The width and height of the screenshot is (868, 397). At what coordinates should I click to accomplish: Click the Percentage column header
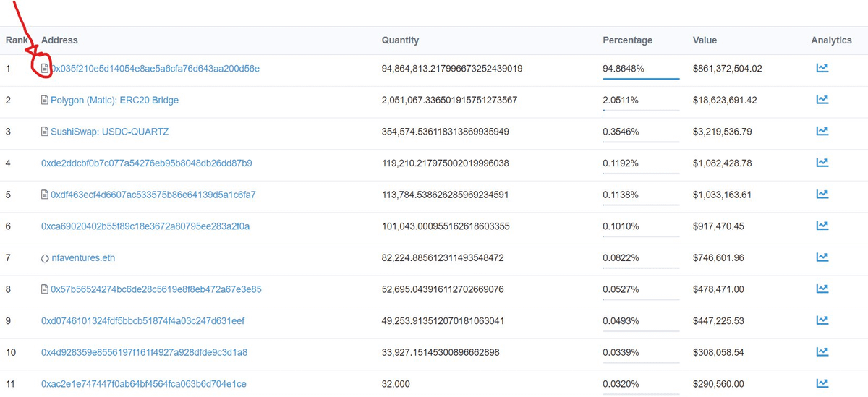tap(627, 40)
